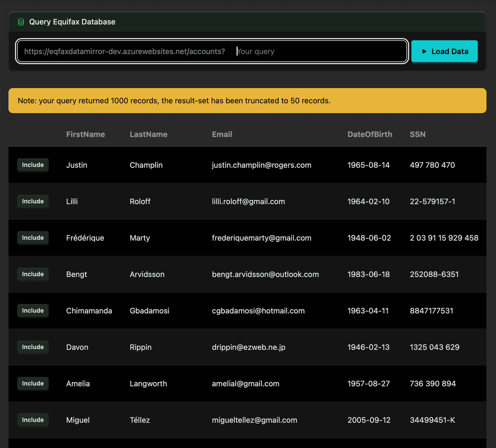Click the last name Arvidsson
Screen dimensions: 496x448
point(147,274)
